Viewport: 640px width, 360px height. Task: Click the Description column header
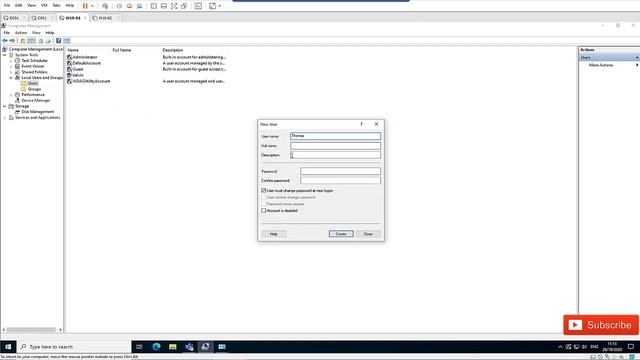[x=173, y=50]
